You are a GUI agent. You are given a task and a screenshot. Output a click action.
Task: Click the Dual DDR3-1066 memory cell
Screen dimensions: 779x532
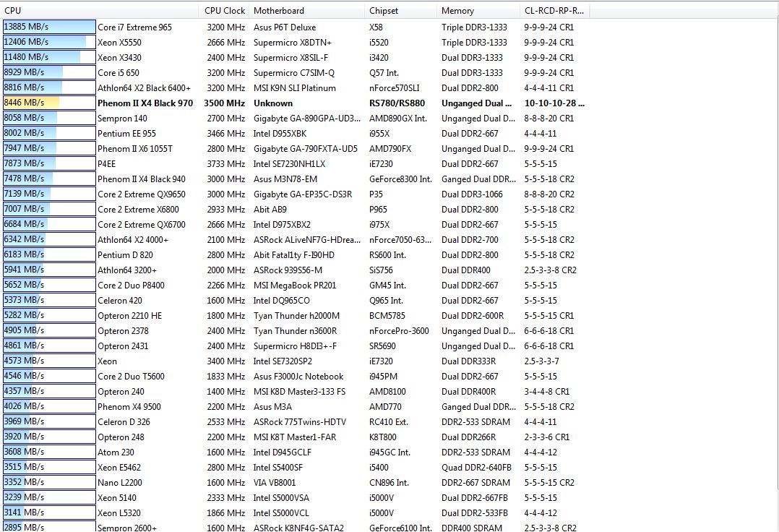coord(472,194)
